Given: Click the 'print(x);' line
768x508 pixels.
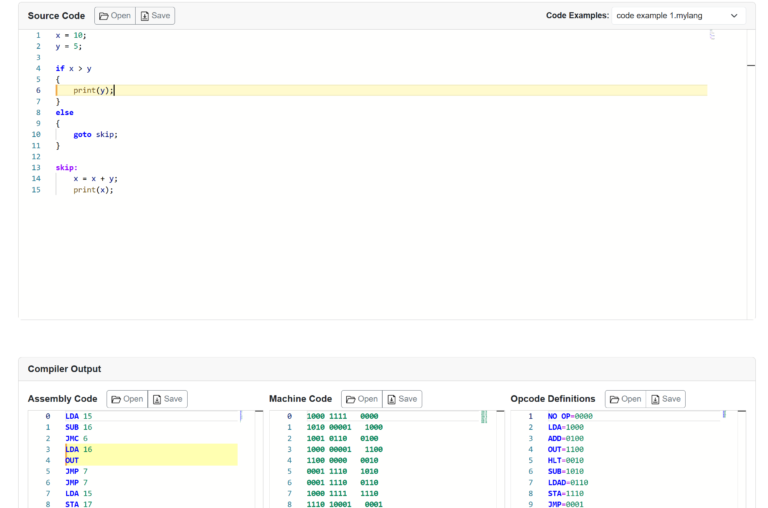Looking at the screenshot, I should click(x=93, y=190).
